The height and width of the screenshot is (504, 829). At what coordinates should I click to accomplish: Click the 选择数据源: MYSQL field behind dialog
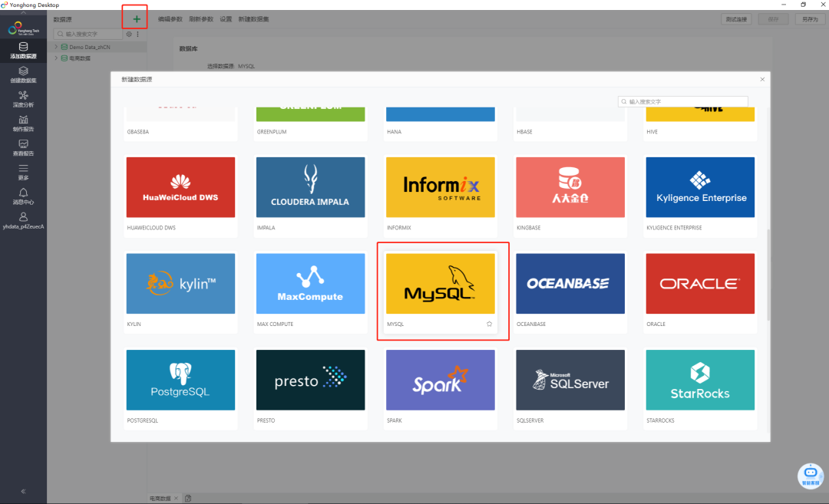(x=231, y=66)
